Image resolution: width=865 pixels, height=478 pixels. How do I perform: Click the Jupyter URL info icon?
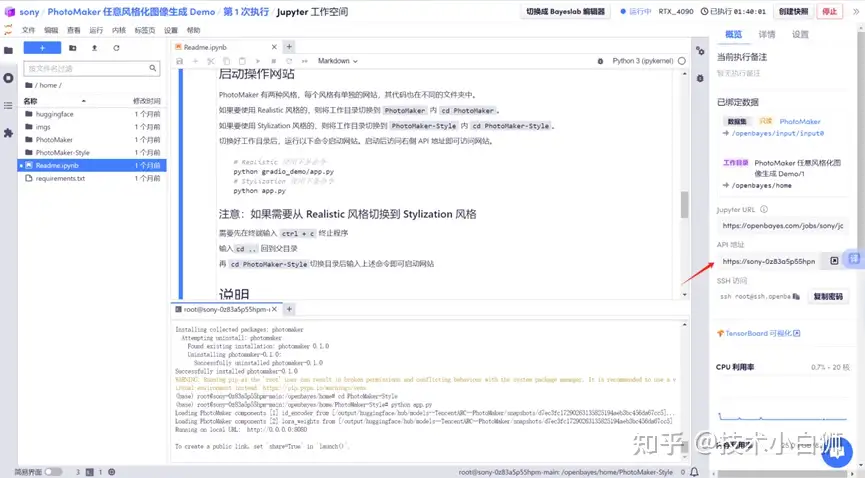pyautogui.click(x=764, y=210)
